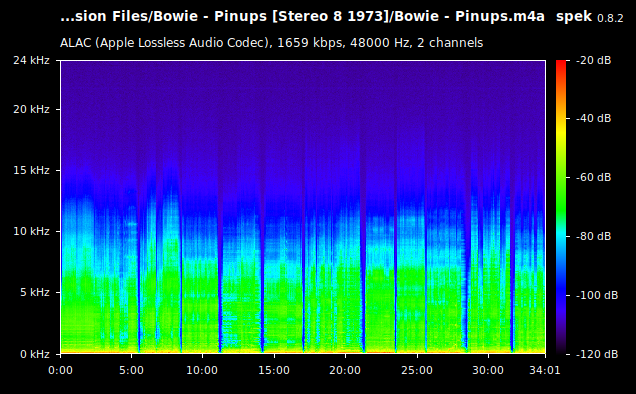Viewport: 636px width, 394px height.
Task: Click the 15 kHz frequency axis label
Action: click(x=31, y=170)
